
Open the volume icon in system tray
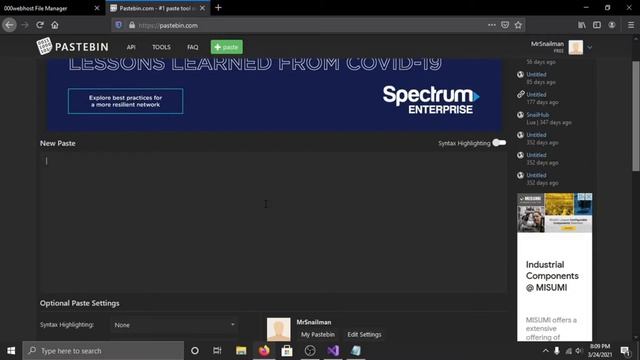[x=578, y=351]
